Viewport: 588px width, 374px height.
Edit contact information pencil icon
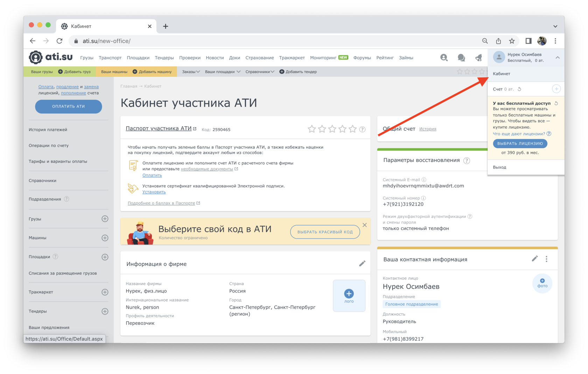point(534,259)
